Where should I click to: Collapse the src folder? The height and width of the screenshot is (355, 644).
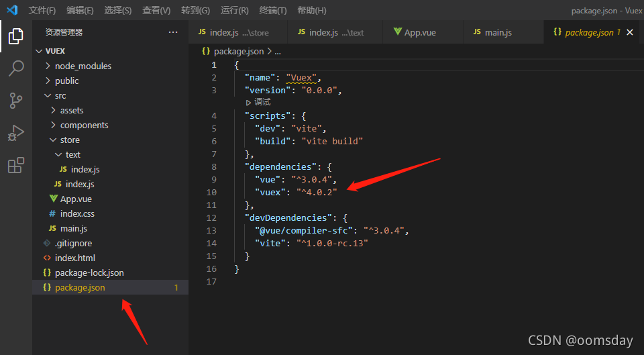pyautogui.click(x=110, y=95)
